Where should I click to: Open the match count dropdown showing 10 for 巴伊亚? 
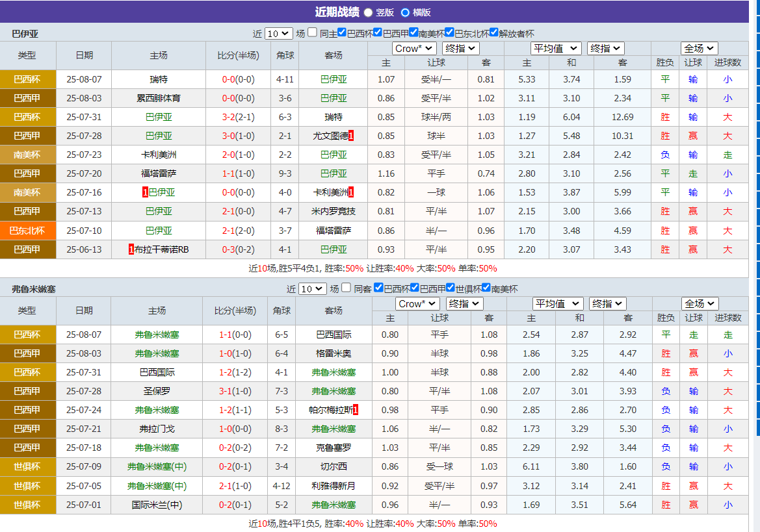280,32
